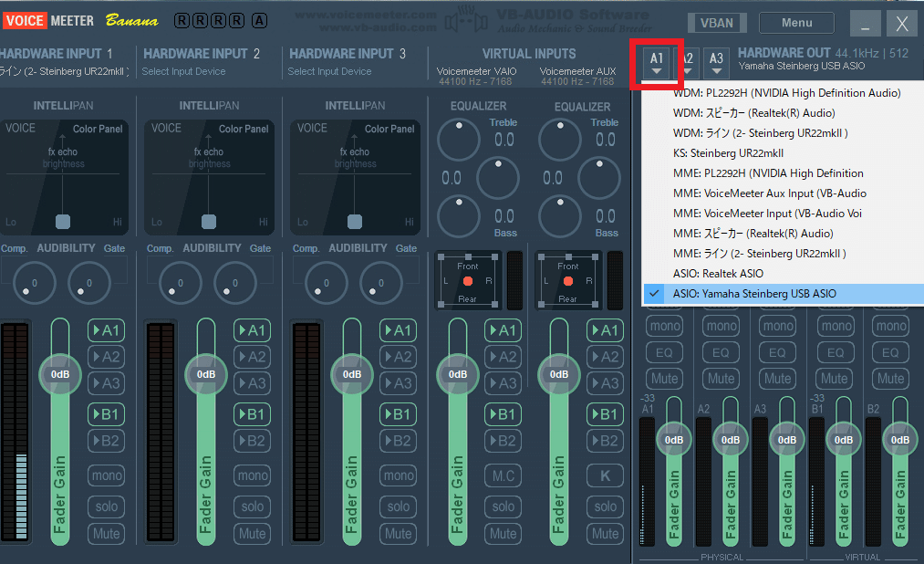Click the Treble knob on Voicemeeter AUX equalizer

(560, 141)
